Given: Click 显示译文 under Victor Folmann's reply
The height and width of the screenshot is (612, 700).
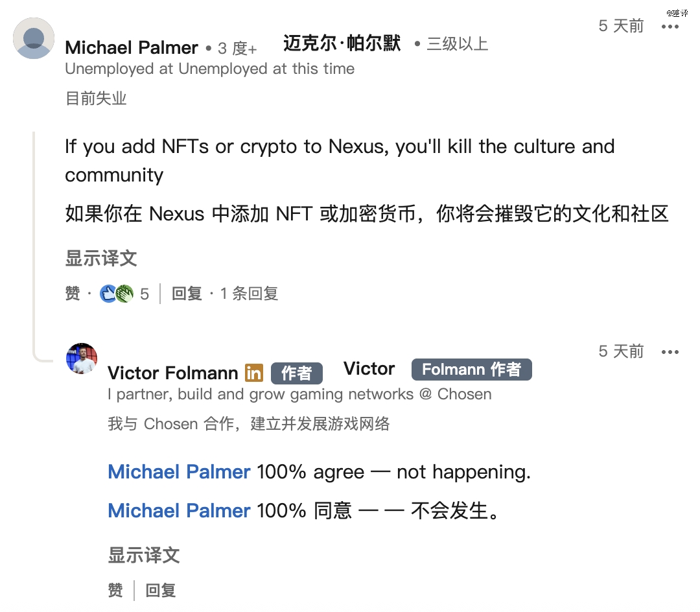Looking at the screenshot, I should click(144, 555).
